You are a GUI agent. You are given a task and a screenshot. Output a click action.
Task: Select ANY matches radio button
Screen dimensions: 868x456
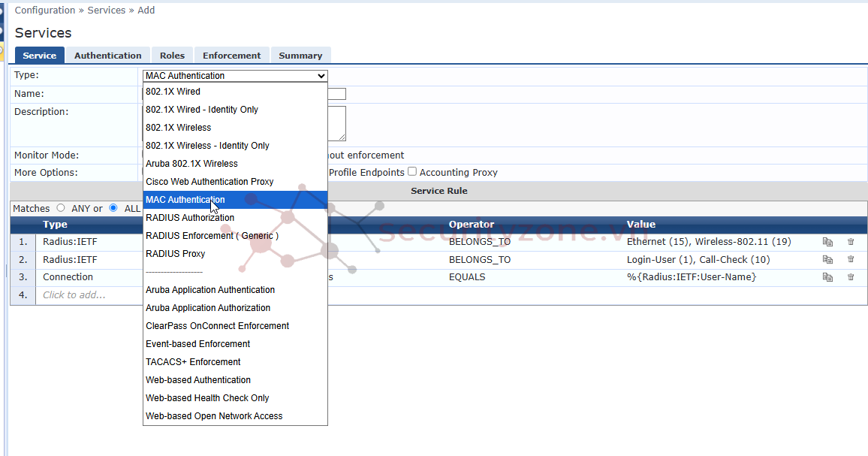pos(61,208)
